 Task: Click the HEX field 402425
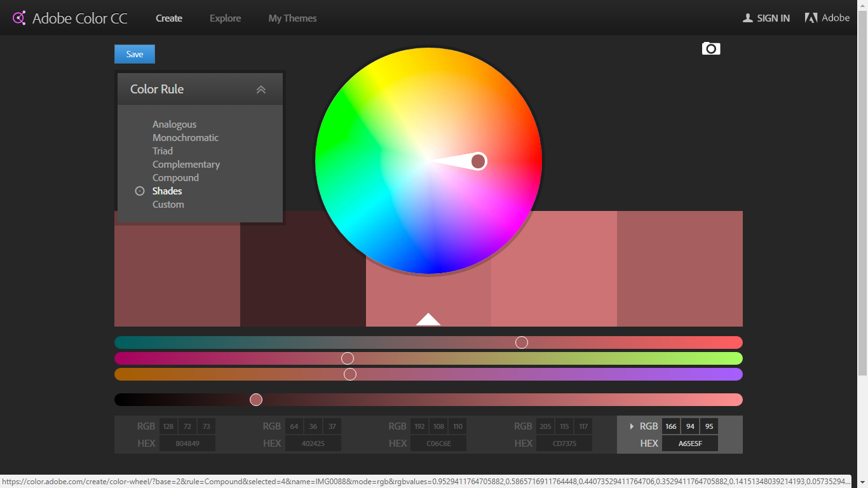point(313,444)
